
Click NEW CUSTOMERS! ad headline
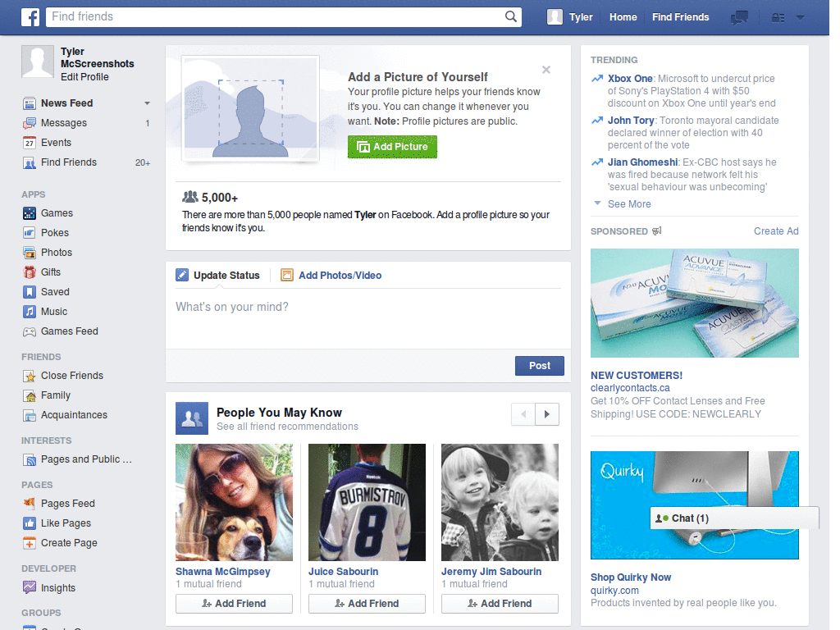tap(637, 376)
